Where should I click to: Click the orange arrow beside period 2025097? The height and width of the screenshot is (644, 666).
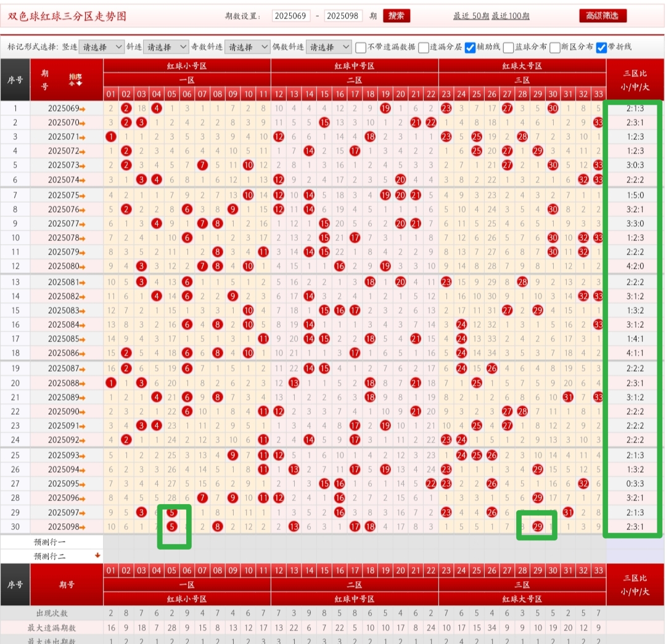(x=83, y=514)
